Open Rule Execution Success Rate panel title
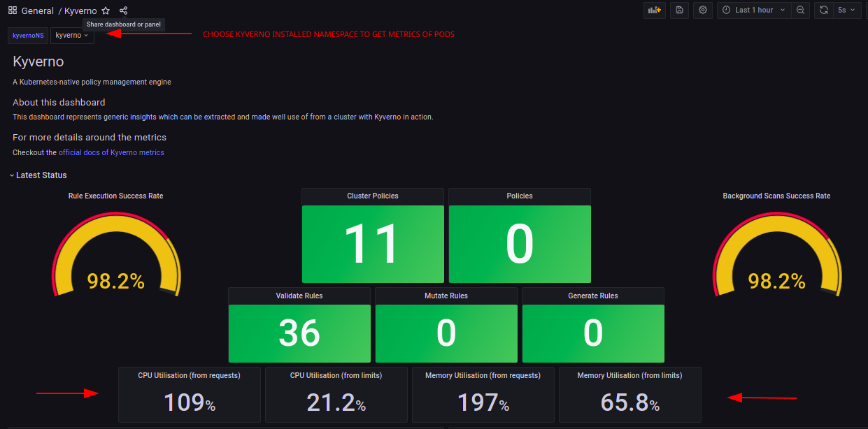 pos(116,196)
